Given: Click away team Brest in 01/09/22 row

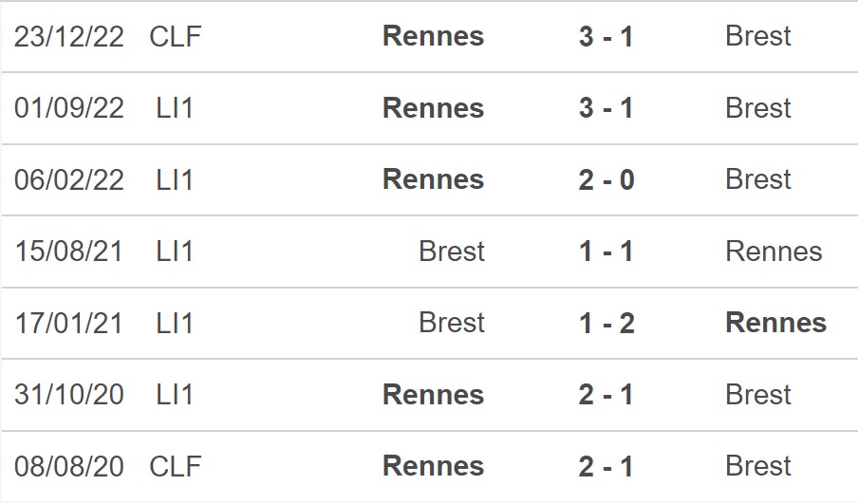Looking at the screenshot, I should click(757, 108).
